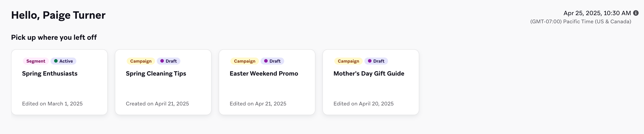Click the "Hello, Paige Turner" heading
The height and width of the screenshot is (134, 644).
(x=58, y=15)
